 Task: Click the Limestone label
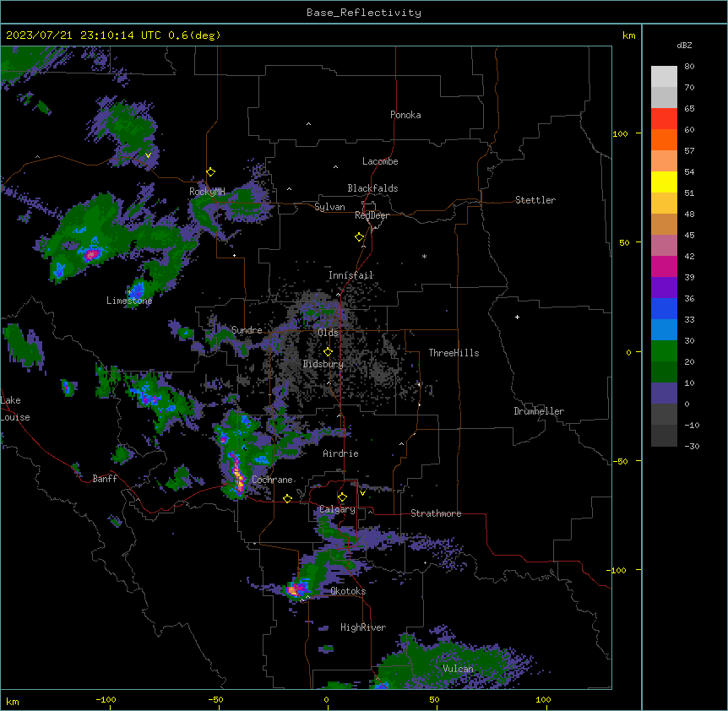coord(129,301)
